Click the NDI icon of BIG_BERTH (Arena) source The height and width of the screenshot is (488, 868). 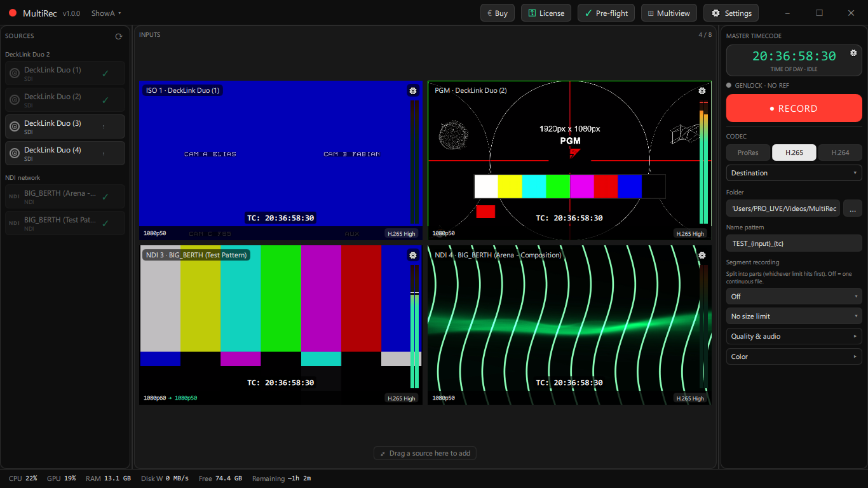(14, 196)
